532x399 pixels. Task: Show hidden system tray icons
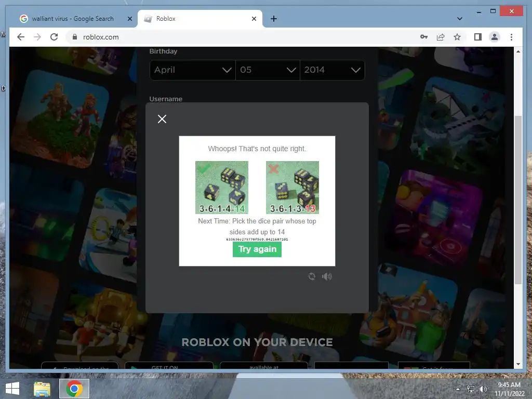click(x=458, y=389)
